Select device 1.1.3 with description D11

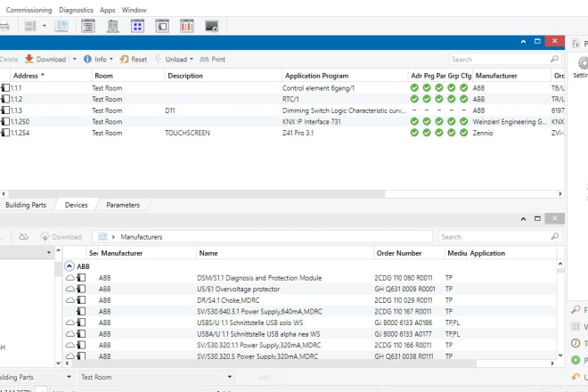282,110
